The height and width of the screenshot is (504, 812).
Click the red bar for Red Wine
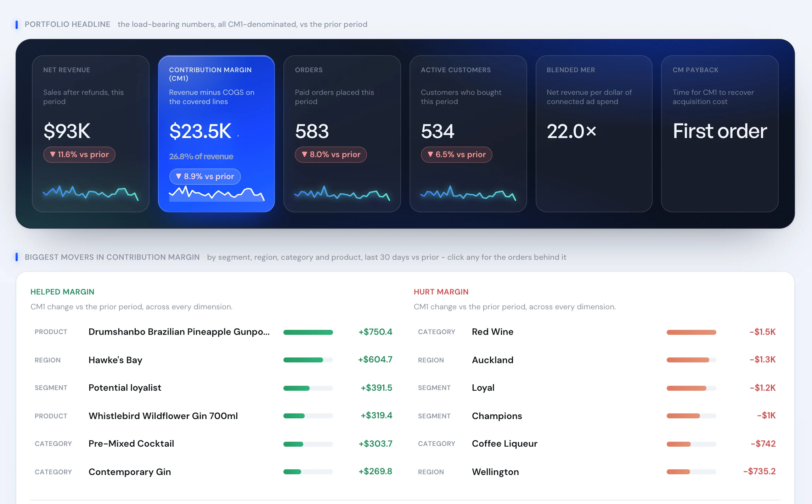[x=691, y=332]
